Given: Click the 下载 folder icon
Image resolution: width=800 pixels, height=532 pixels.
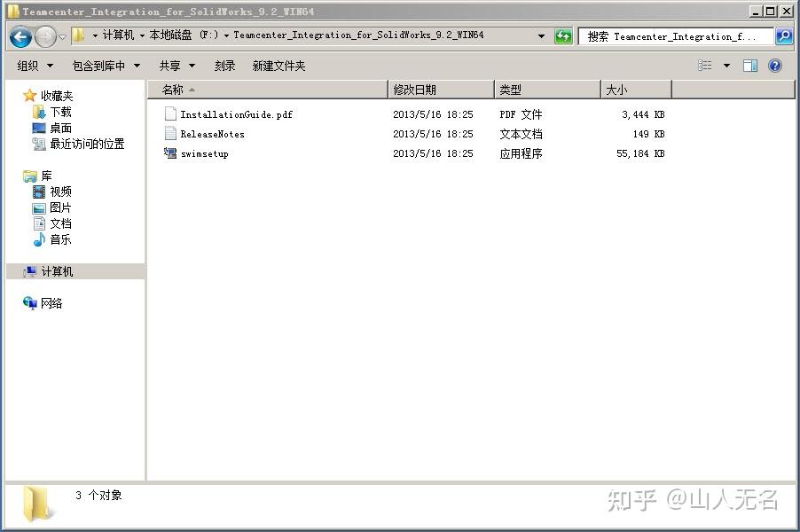Looking at the screenshot, I should (39, 112).
